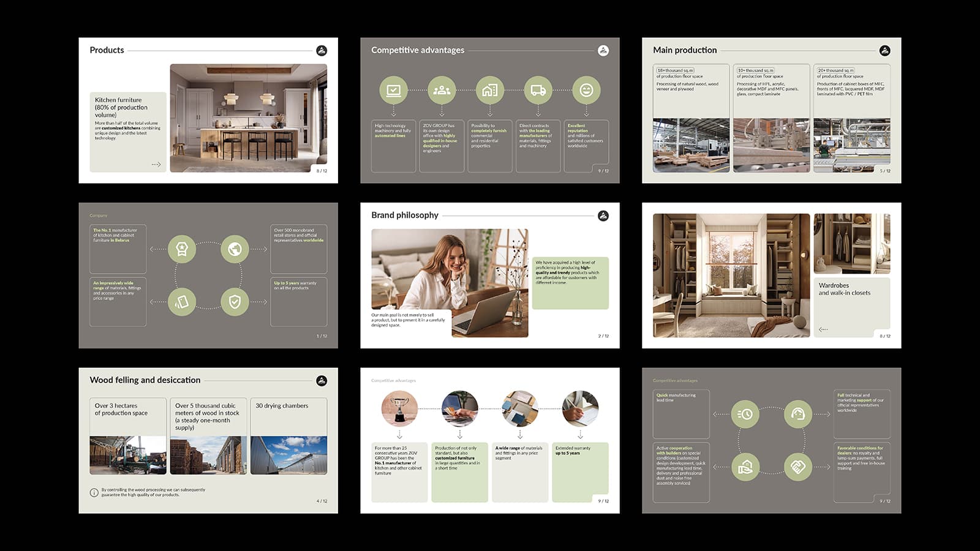Open the kitchen interior photo on Products slide
Screen dimensions: 980x551
248,118
